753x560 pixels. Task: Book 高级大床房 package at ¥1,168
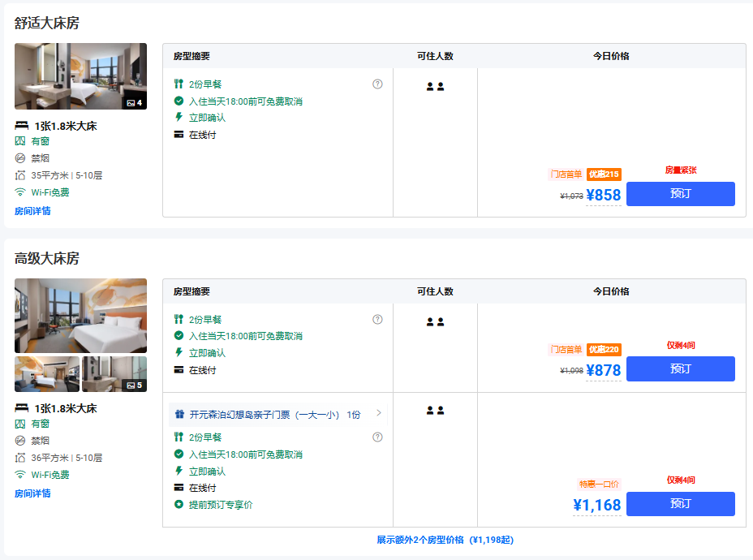pyautogui.click(x=680, y=504)
